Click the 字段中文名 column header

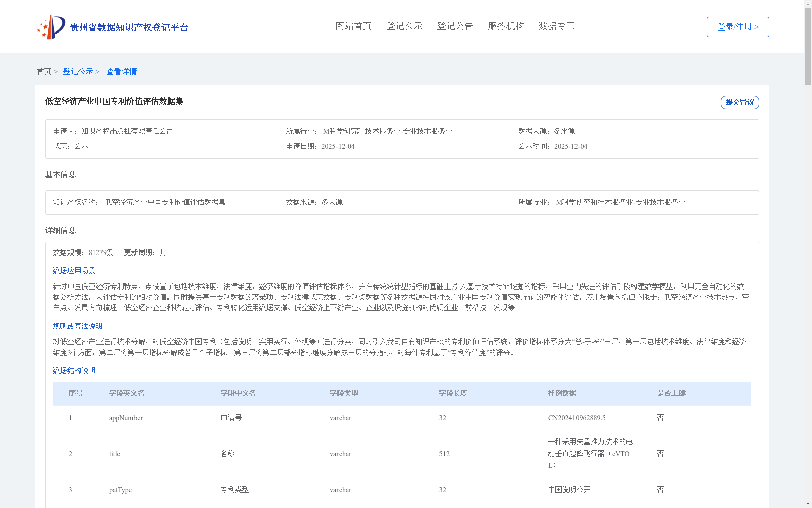[239, 393]
